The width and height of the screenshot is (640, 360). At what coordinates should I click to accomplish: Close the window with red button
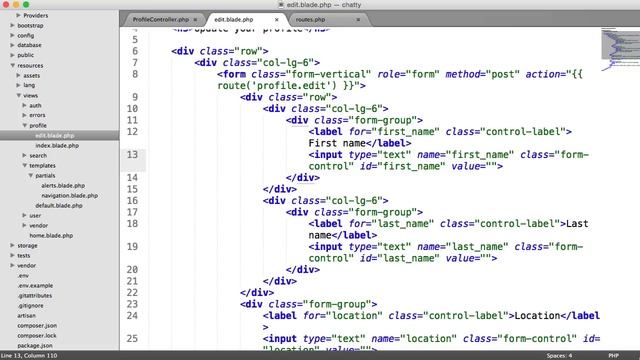click(x=6, y=4)
